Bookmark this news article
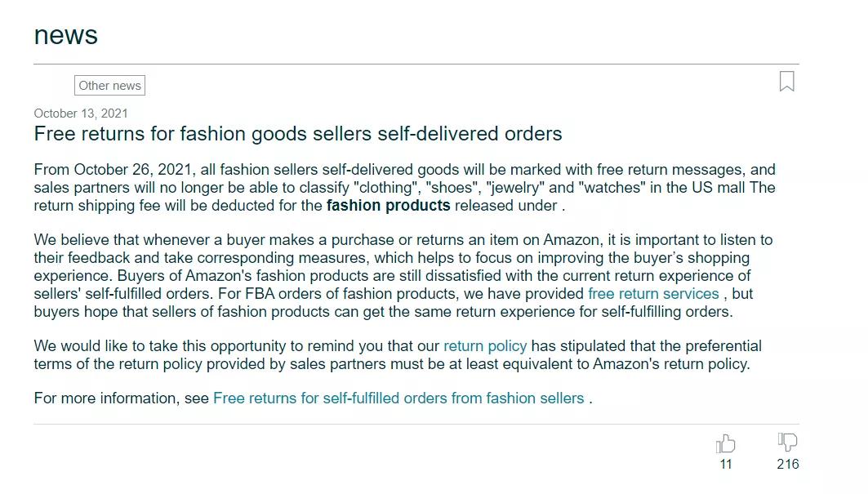 click(x=786, y=82)
